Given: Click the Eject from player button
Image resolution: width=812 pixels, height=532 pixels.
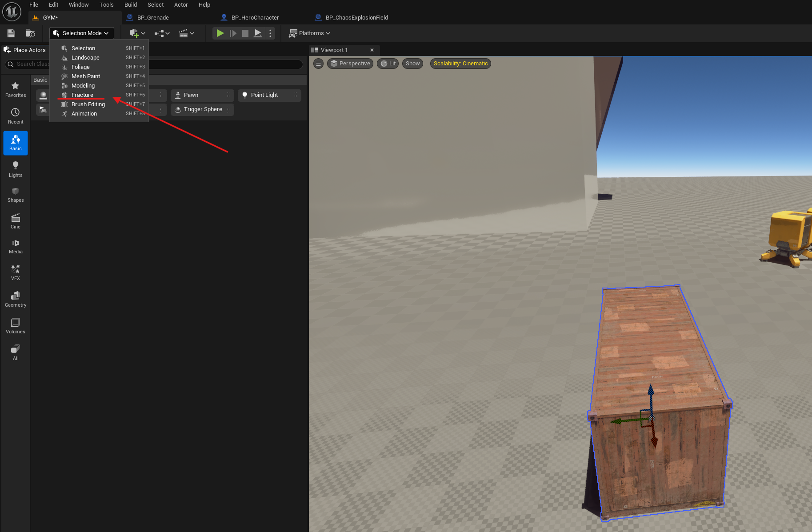Looking at the screenshot, I should click(257, 33).
